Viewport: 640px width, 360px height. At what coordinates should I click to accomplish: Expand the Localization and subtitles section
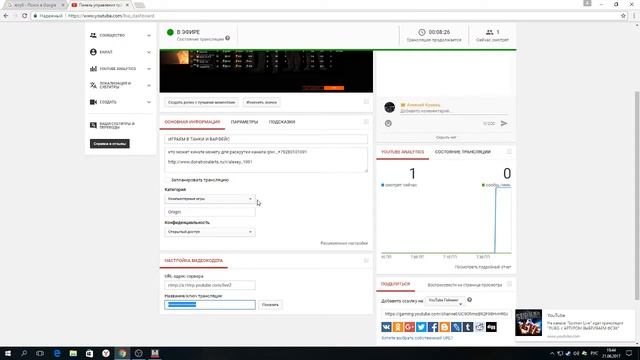click(149, 86)
